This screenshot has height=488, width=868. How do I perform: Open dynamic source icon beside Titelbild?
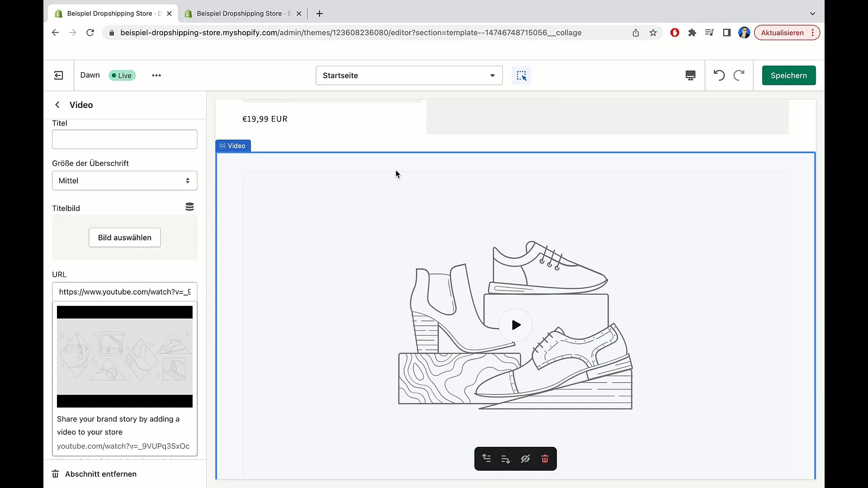click(x=189, y=207)
